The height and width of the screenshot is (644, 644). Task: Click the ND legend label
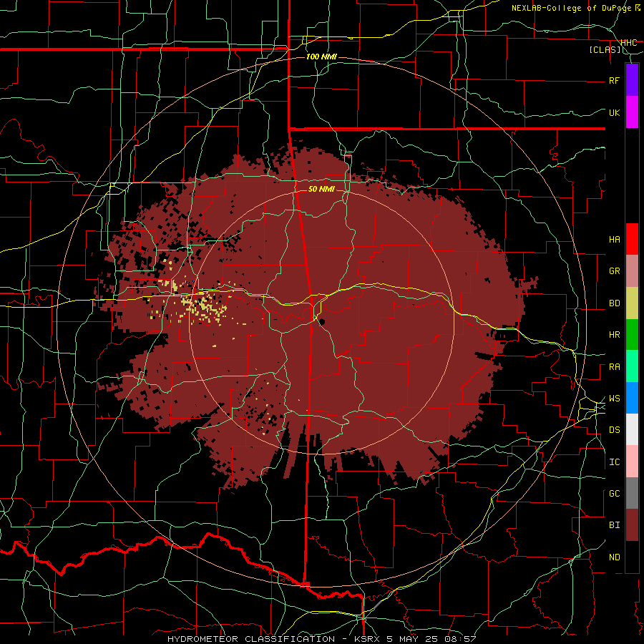(614, 557)
